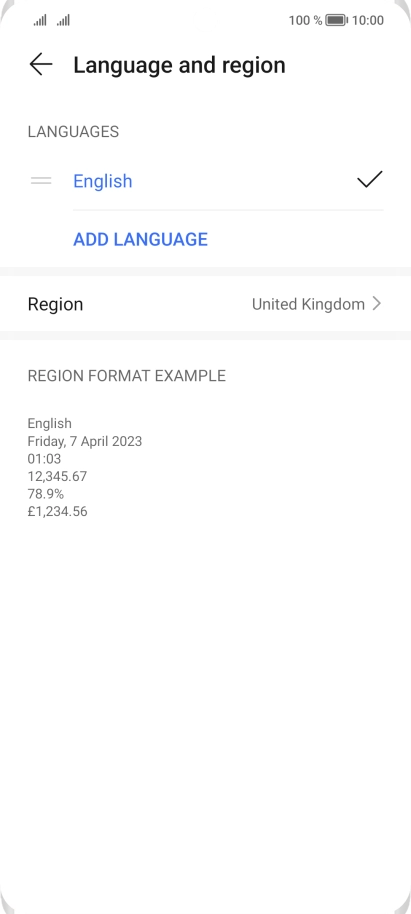
Task: Tap the Language and region title
Action: (x=180, y=65)
